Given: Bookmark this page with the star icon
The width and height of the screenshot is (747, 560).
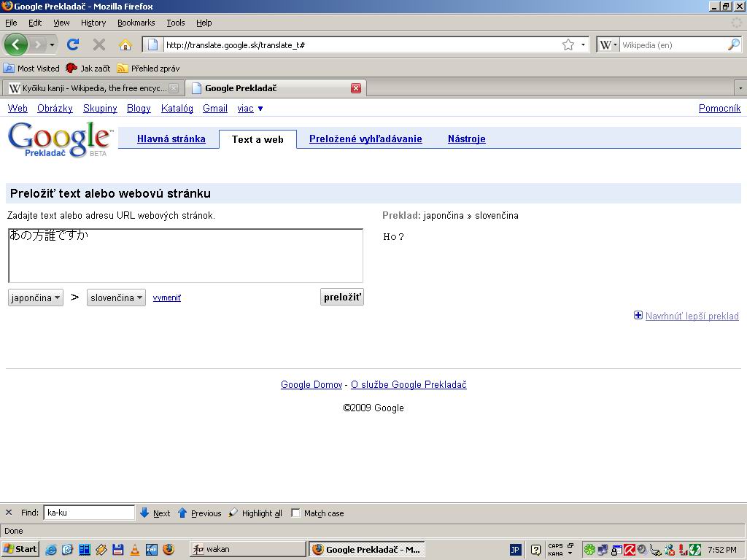Looking at the screenshot, I should tap(568, 44).
